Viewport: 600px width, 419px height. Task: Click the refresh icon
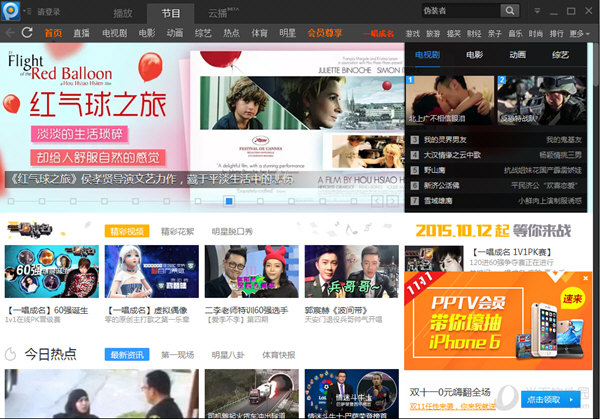[x=27, y=33]
